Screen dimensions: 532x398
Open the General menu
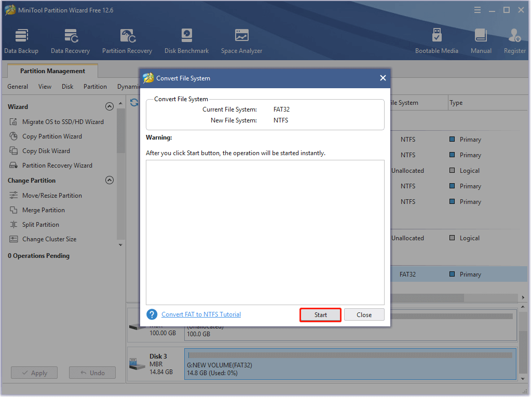[18, 87]
